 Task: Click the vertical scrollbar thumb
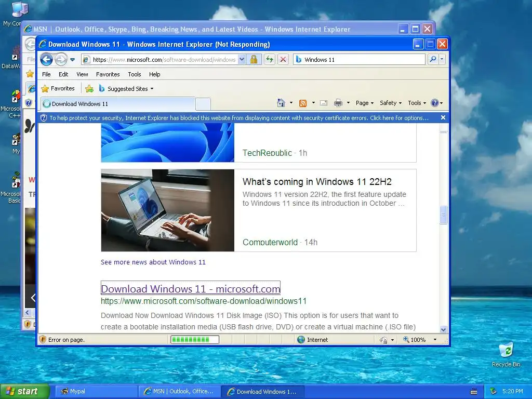coord(443,215)
